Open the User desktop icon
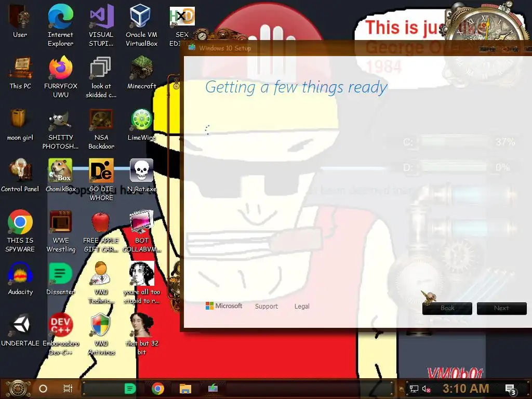532x399 pixels. [20, 21]
